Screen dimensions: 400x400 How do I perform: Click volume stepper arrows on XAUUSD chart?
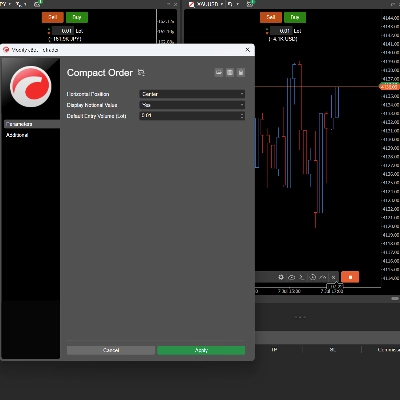pyautogui.click(x=267, y=31)
